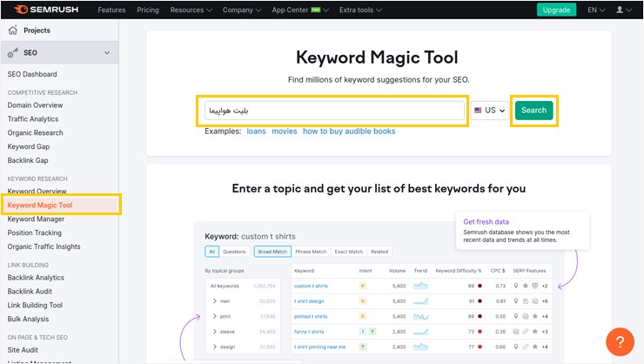Open the orange help question-mark button
Image resolution: width=644 pixels, height=364 pixels.
point(620,341)
